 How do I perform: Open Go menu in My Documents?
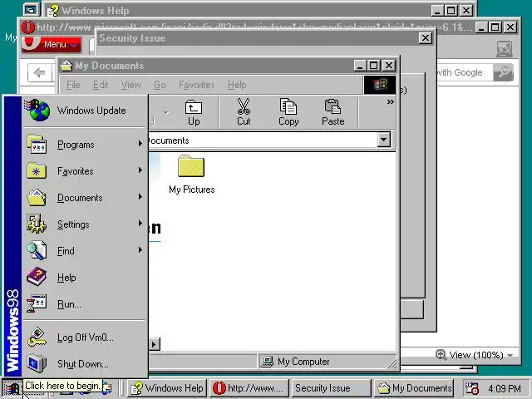(160, 85)
